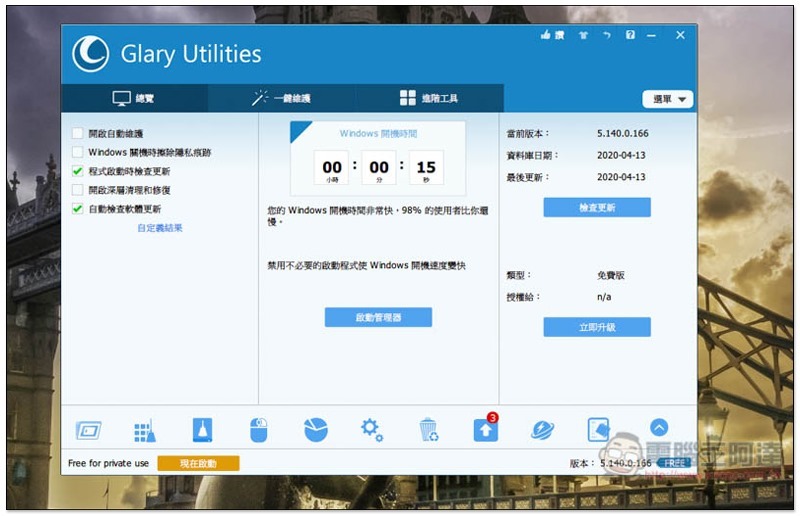Open the help question mark icon
This screenshot has height=516, width=800.
point(630,35)
